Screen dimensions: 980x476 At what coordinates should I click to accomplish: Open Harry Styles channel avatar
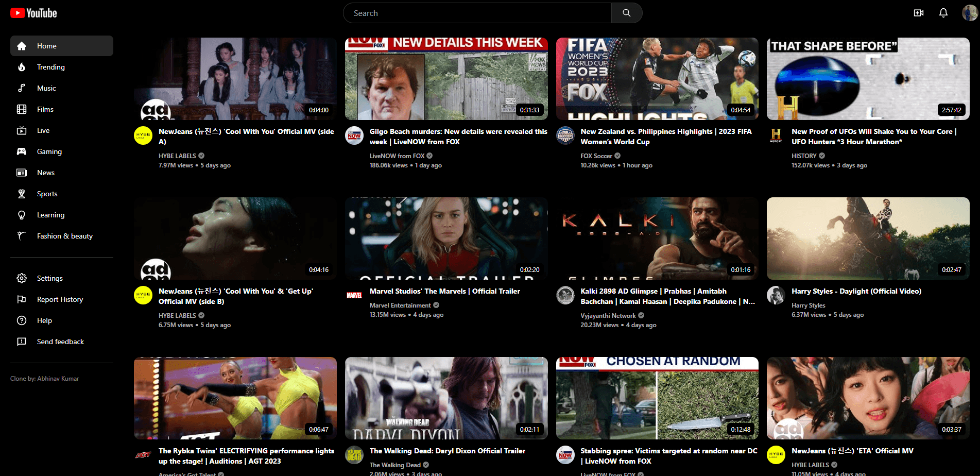776,295
